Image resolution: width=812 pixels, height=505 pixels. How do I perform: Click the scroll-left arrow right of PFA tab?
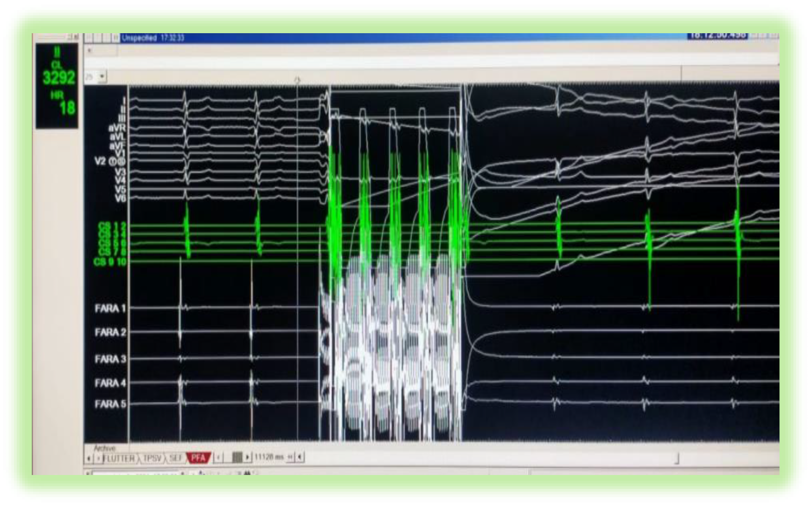[219, 457]
